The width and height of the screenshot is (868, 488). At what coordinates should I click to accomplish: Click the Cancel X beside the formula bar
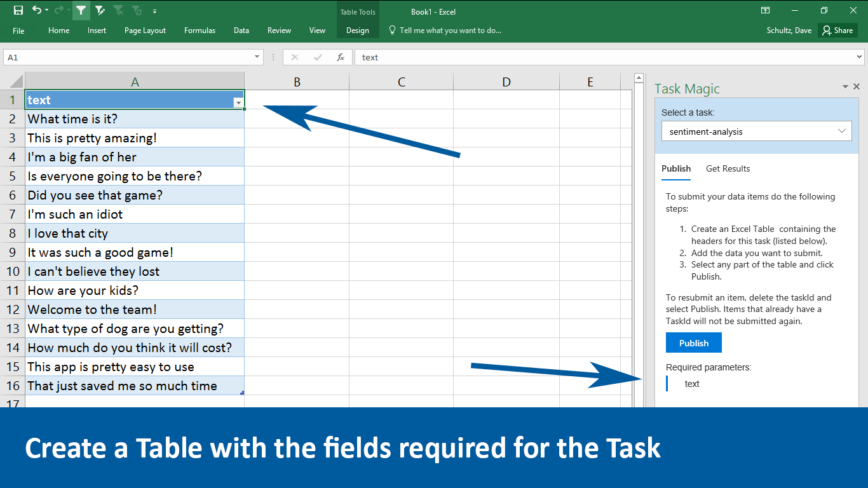pos(294,57)
